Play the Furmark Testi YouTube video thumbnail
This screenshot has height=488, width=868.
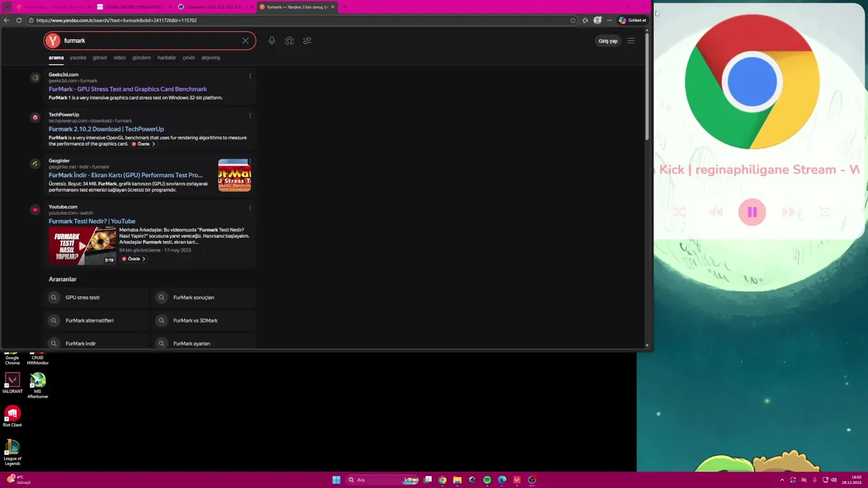[82, 245]
